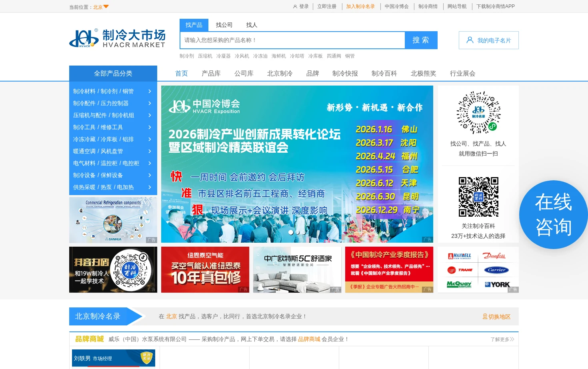Viewport: 588px width, 369px height.
Task: Expand 制冷配件 / 压力控制器 category chevron
Action: (150, 103)
